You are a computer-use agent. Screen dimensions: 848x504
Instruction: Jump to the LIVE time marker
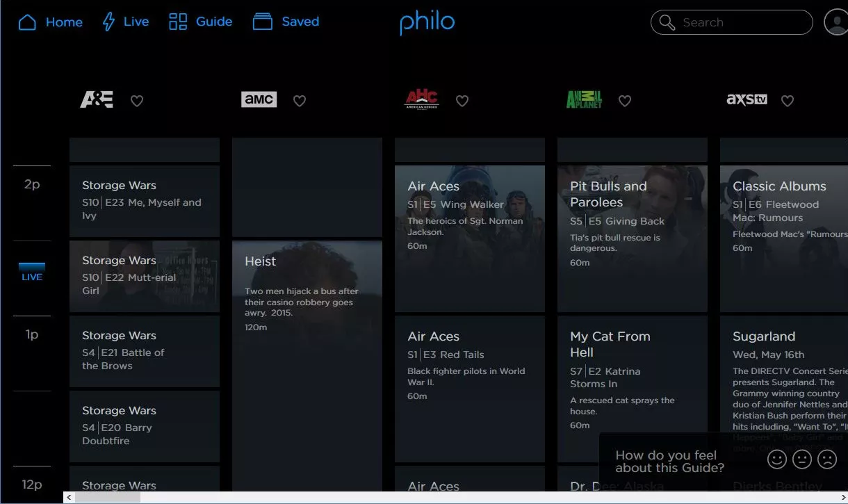[x=32, y=272]
